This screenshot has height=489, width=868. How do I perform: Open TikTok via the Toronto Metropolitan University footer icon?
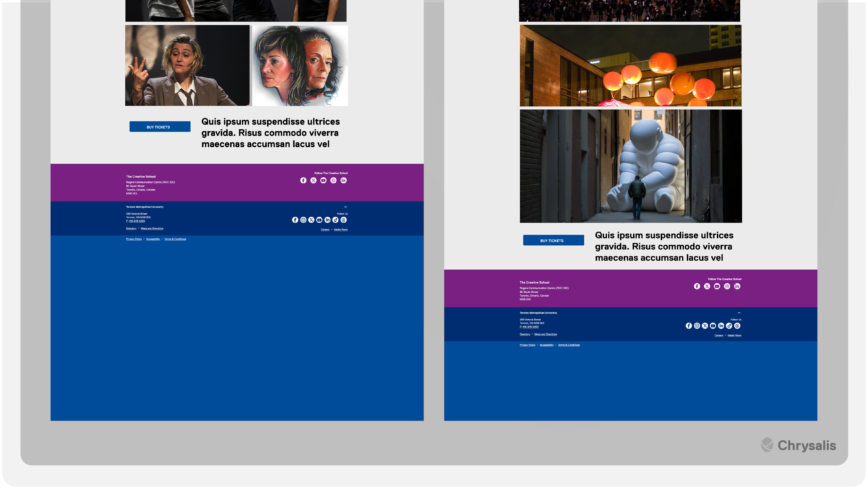(335, 220)
